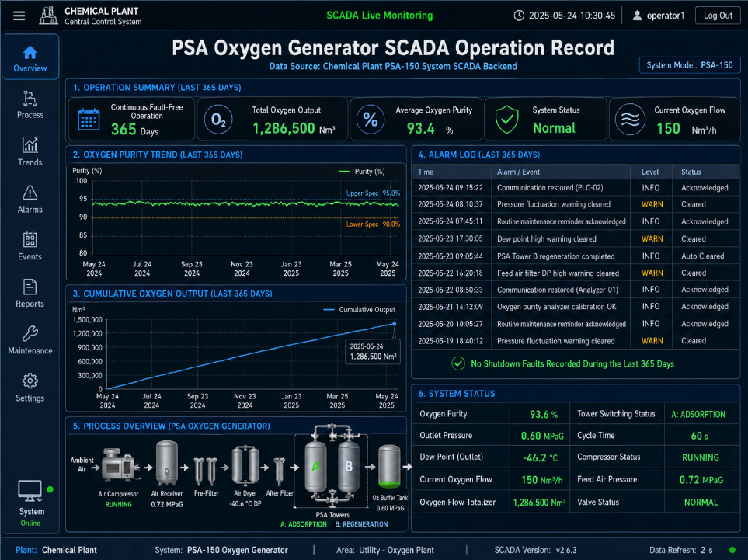Click the Feed Air Pressure 0.72 MPaG value
The height and width of the screenshot is (560, 748).
click(x=701, y=480)
